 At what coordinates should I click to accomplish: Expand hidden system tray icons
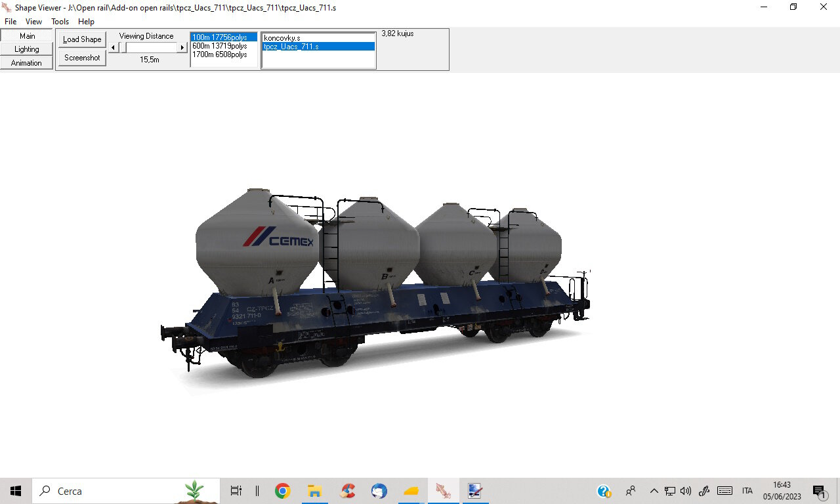(x=654, y=491)
